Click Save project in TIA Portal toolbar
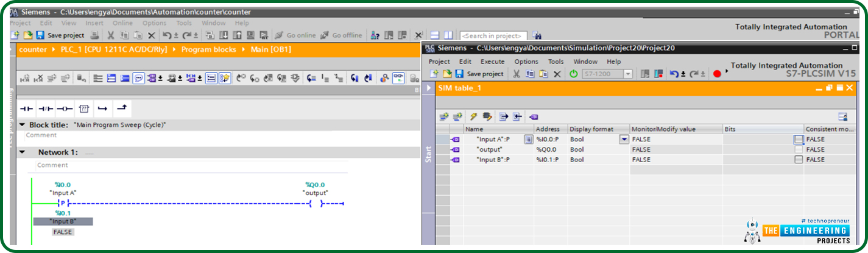Image resolution: width=868 pixels, height=253 pixels. click(x=60, y=35)
